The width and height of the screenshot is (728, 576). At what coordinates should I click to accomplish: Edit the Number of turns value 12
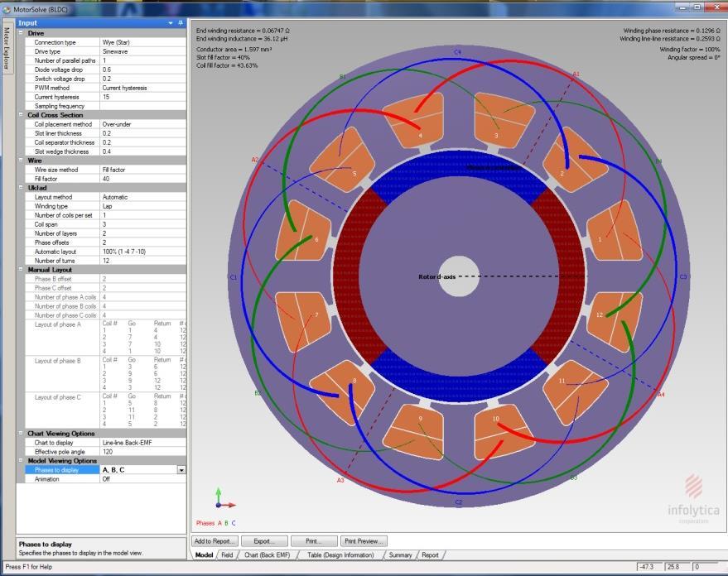click(142, 261)
